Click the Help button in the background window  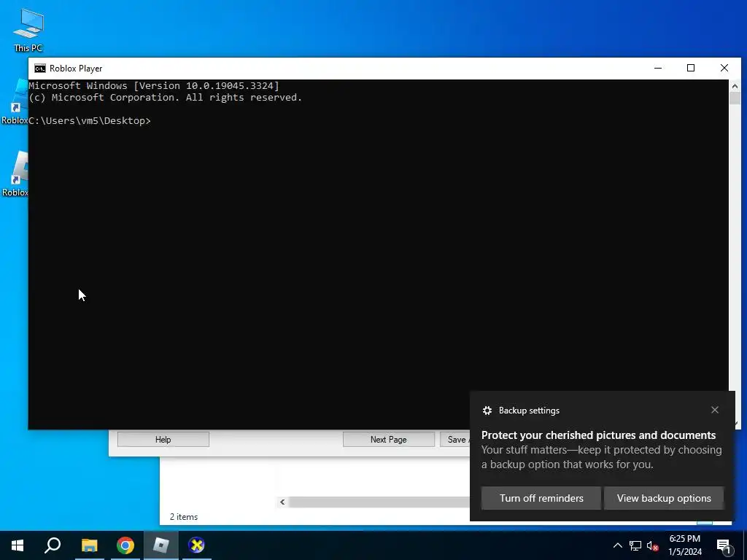coord(163,440)
